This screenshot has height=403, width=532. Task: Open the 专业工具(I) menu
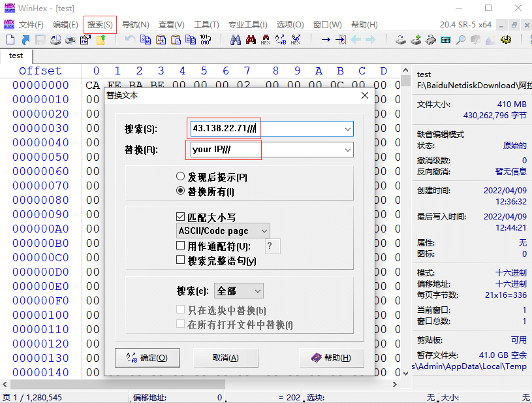point(247,25)
